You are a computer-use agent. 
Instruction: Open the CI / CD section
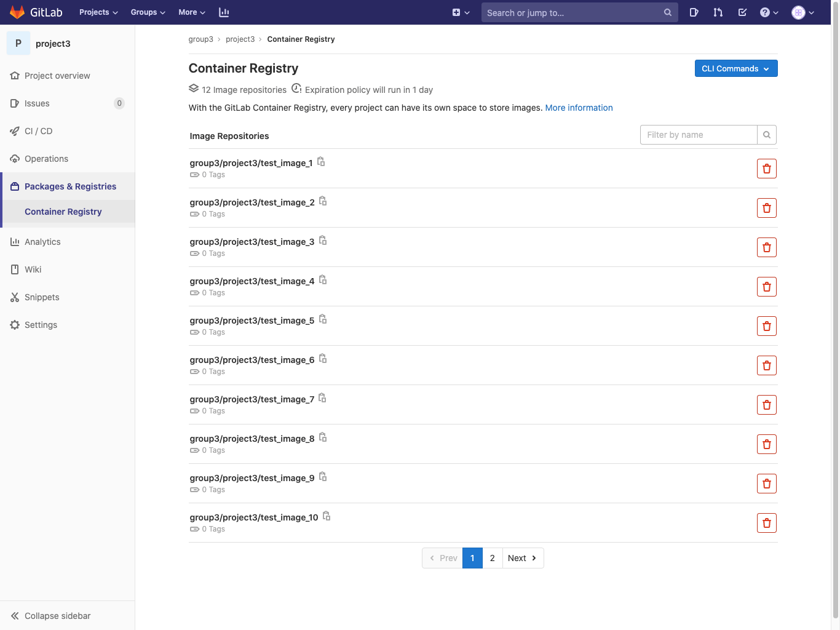38,130
